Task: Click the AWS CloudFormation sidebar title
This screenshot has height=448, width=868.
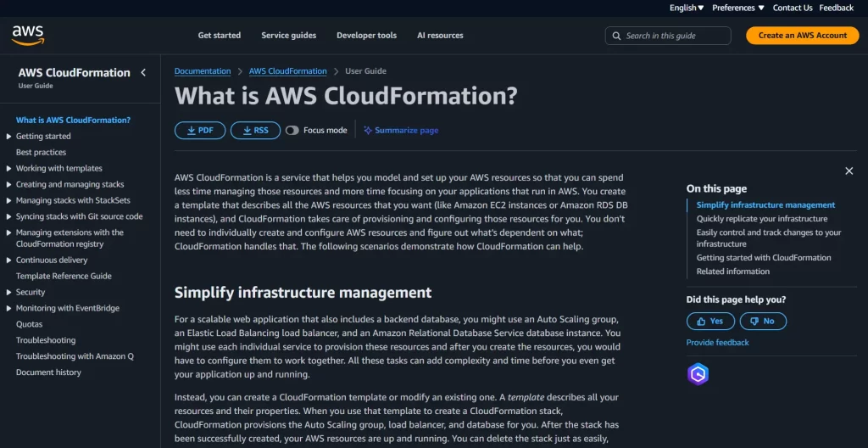Action: tap(75, 73)
